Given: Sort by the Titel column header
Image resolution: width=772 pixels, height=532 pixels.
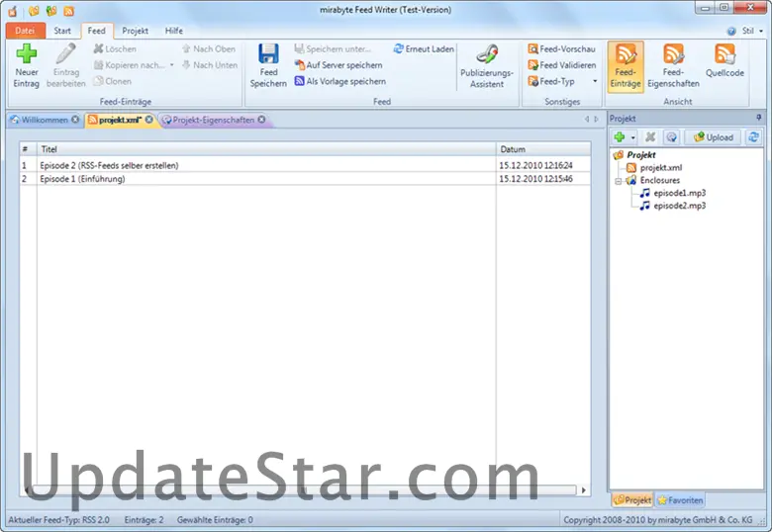Looking at the screenshot, I should pyautogui.click(x=266, y=149).
